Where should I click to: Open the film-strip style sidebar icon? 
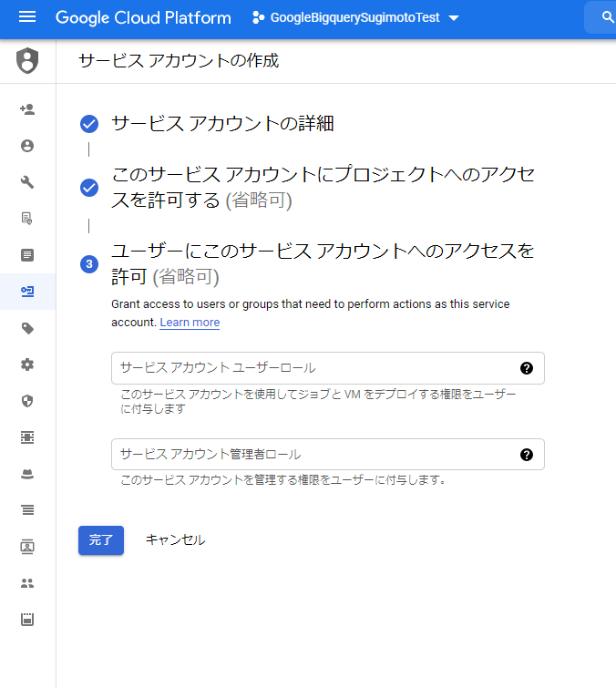27,437
